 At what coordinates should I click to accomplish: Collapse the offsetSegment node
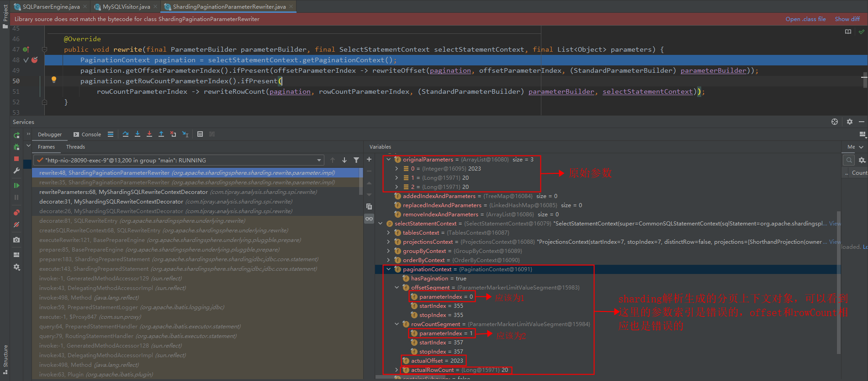(397, 288)
